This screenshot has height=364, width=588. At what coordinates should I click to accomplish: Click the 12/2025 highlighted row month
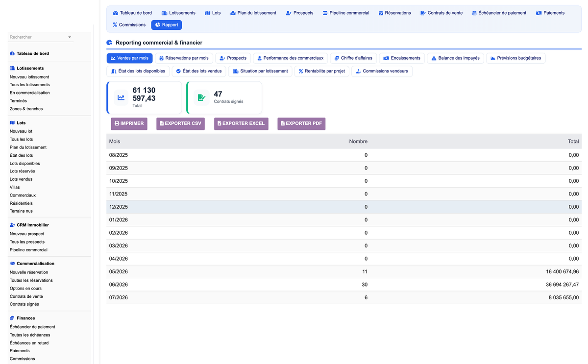[x=119, y=207]
